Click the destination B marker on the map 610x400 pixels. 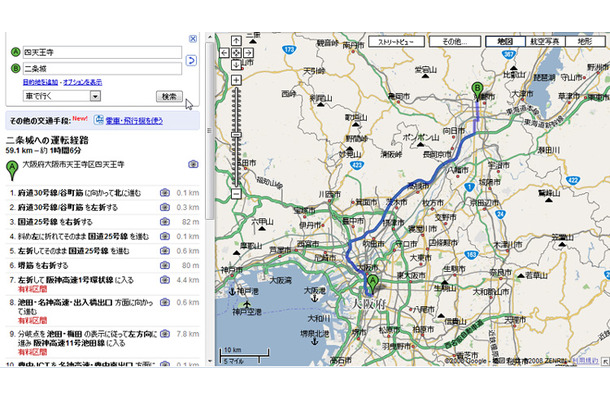(477, 91)
